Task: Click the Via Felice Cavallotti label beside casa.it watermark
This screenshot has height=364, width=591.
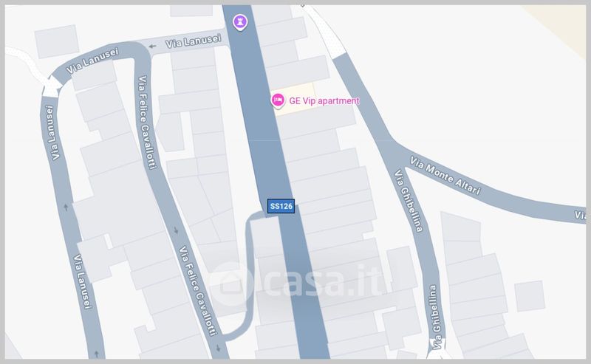Action: 198,290
